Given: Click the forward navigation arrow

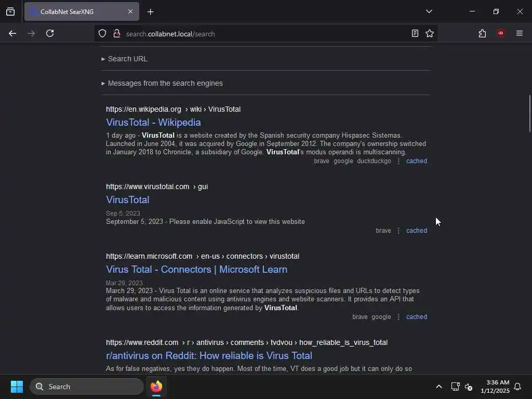Looking at the screenshot, I should point(31,33).
